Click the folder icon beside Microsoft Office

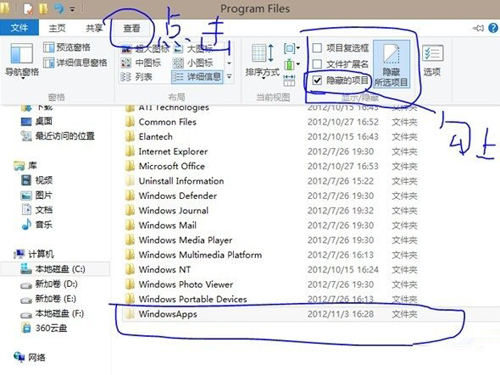(130, 166)
